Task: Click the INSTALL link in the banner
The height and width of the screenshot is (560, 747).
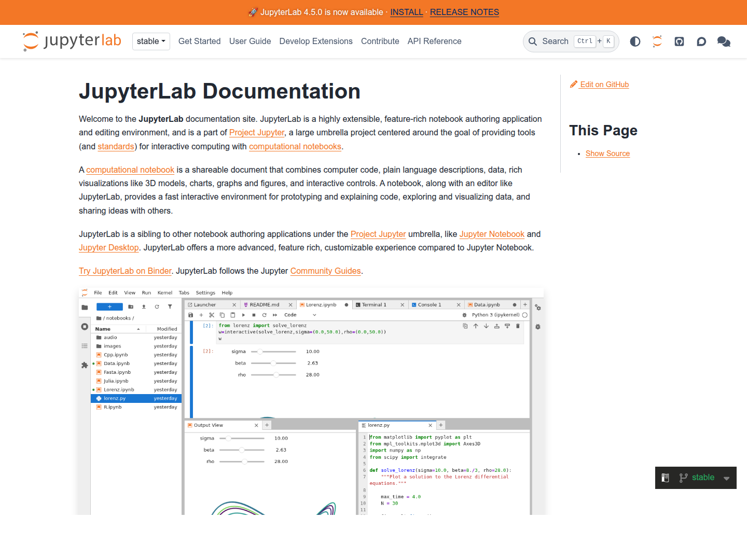Action: coord(407,12)
